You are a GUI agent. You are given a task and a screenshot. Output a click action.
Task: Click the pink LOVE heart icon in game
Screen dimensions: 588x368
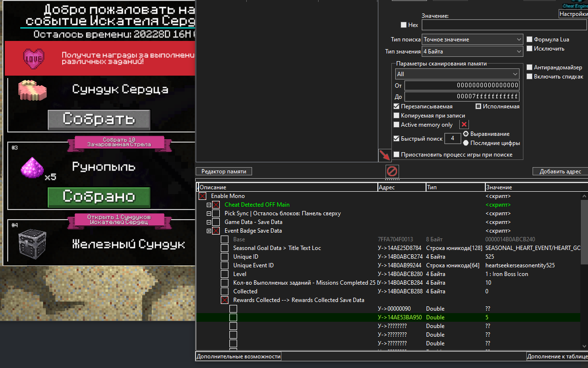pyautogui.click(x=34, y=58)
